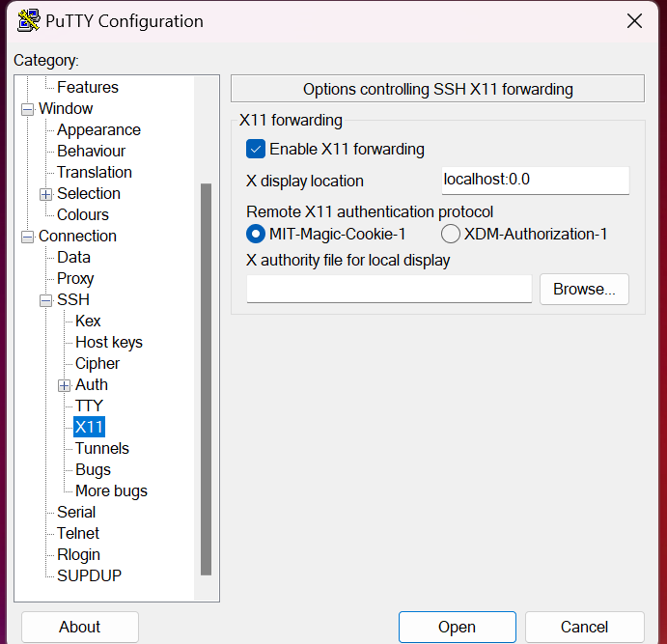
Task: Select the Connection category
Action: point(77,237)
